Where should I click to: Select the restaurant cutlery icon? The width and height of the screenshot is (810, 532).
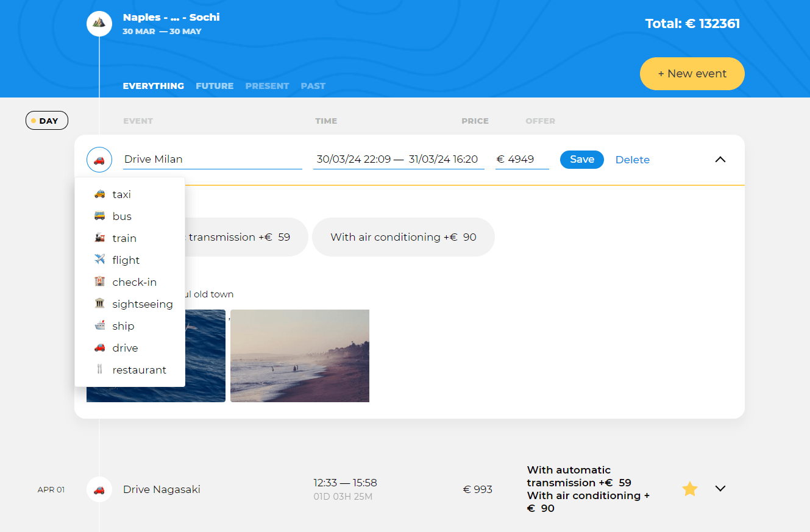pos(100,369)
